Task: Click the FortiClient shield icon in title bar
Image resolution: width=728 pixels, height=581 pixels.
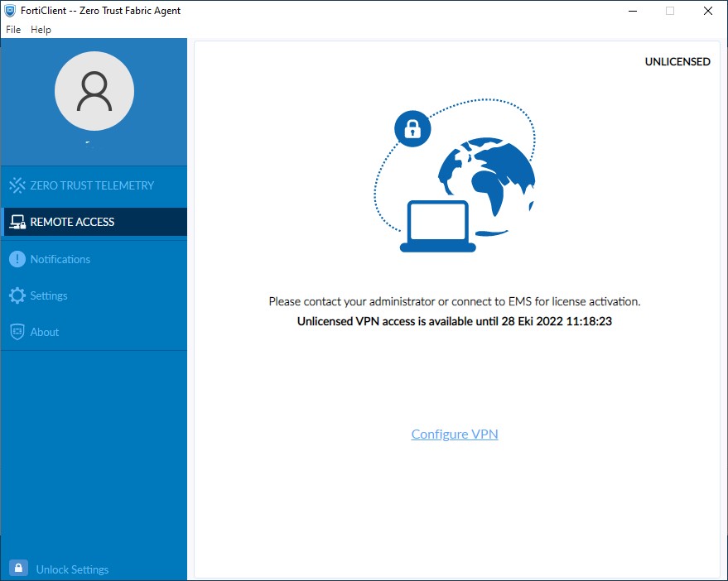Action: coord(10,11)
